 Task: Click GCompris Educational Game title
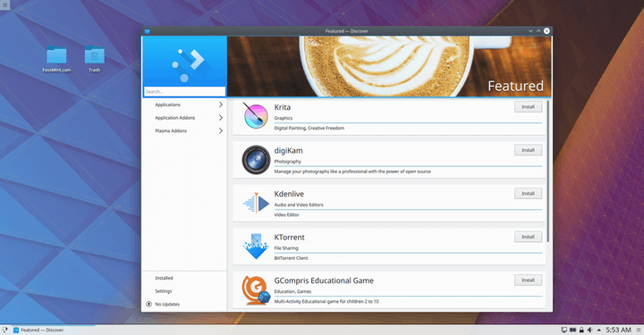(x=324, y=281)
